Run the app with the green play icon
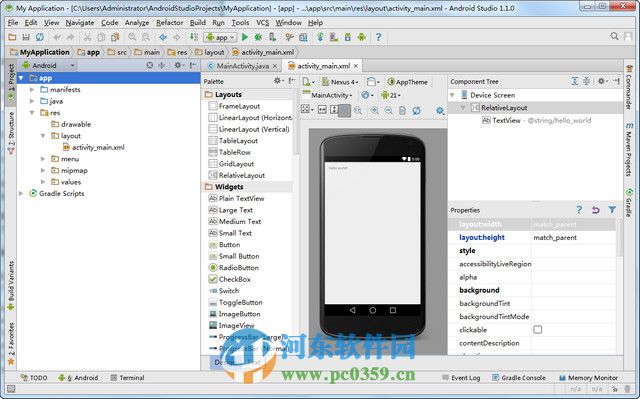This screenshot has height=399, width=640. [x=244, y=38]
